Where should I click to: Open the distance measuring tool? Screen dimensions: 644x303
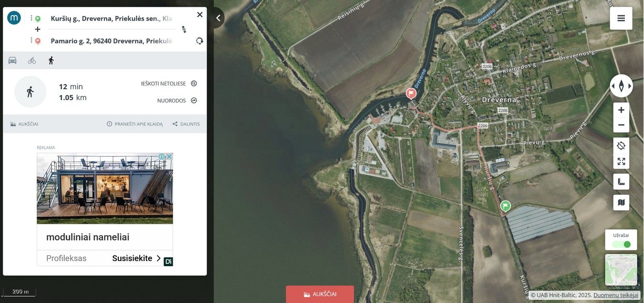tap(621, 182)
